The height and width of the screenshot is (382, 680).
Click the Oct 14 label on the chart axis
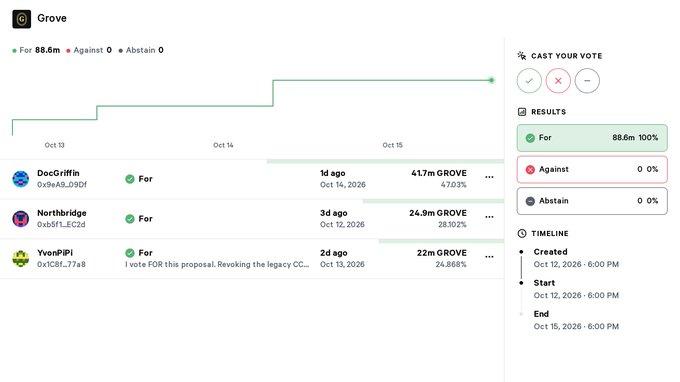point(223,145)
